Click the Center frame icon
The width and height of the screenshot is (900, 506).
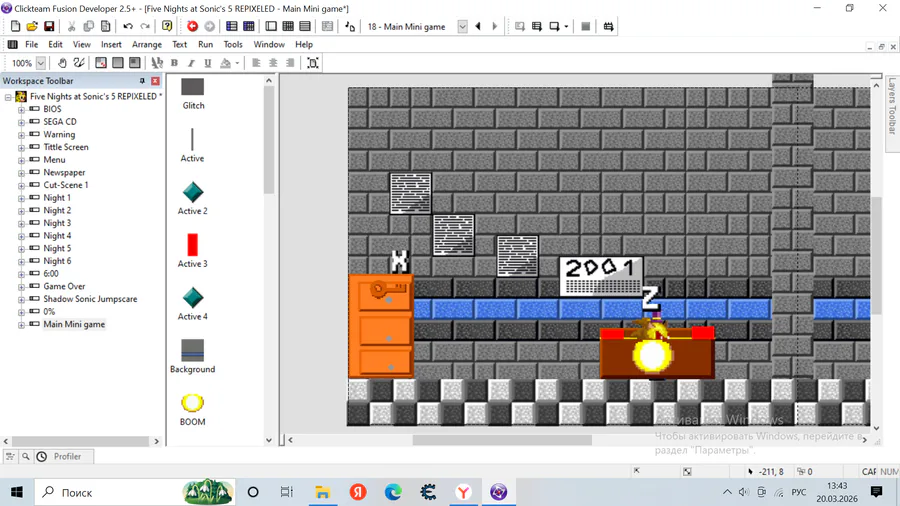click(313, 63)
